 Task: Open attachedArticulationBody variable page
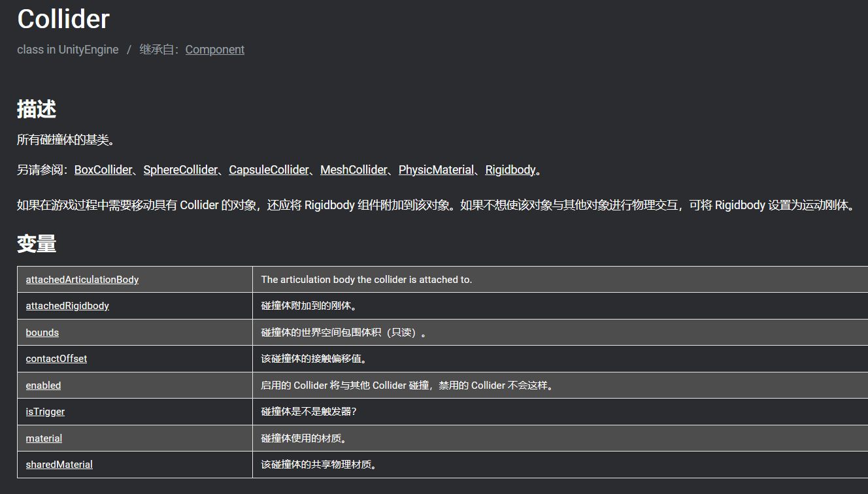(x=82, y=280)
